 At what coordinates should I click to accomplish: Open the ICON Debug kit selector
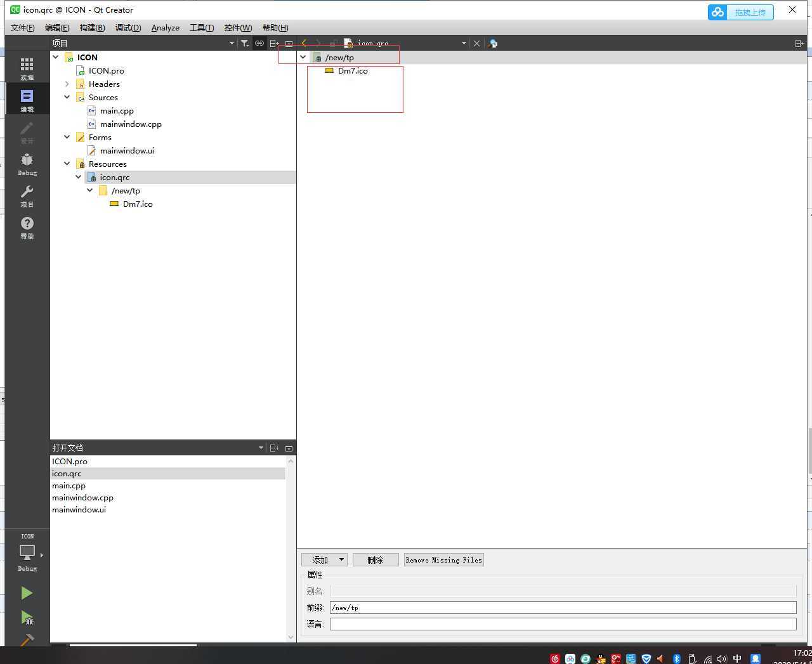coord(27,552)
